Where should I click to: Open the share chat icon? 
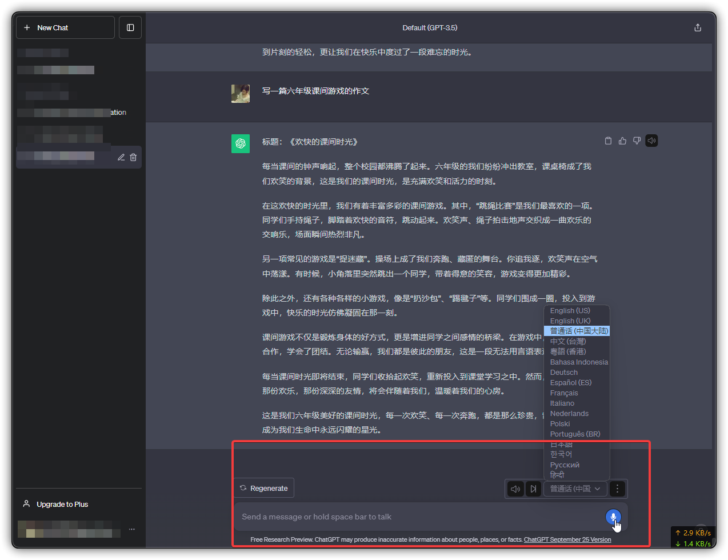[x=698, y=27]
